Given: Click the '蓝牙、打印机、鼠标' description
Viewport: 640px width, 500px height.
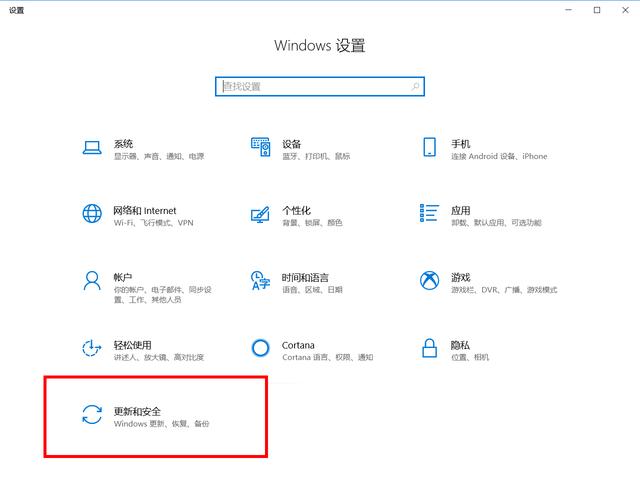Looking at the screenshot, I should click(x=316, y=156).
